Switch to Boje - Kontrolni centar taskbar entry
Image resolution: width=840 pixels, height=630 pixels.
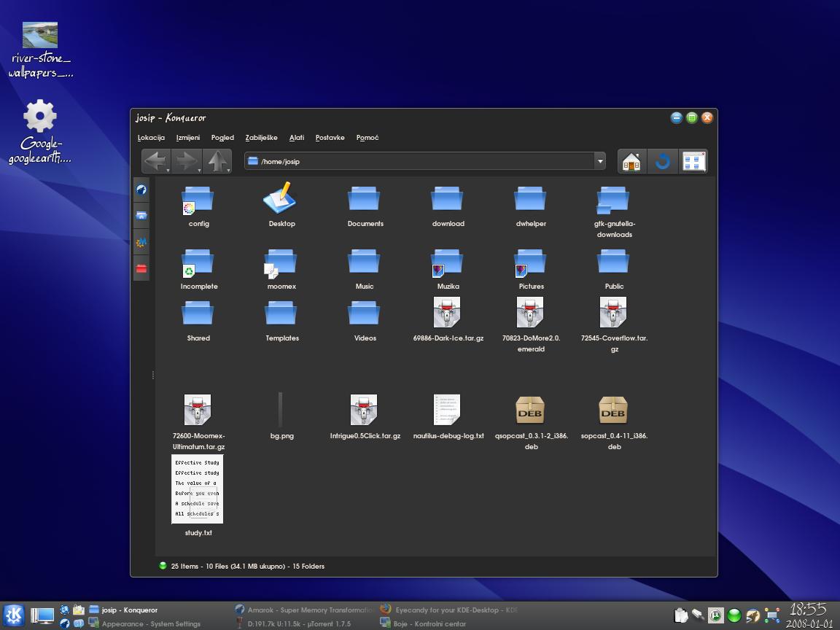[423, 623]
